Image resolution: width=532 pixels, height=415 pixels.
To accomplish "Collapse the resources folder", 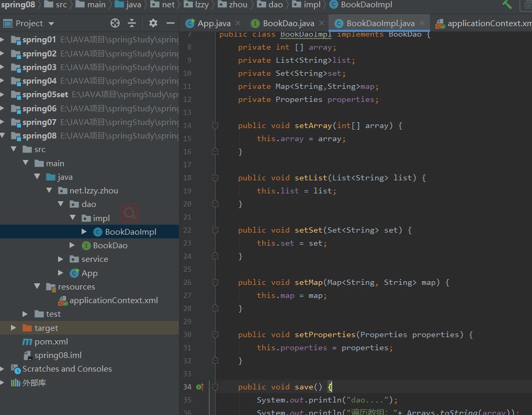I will click(37, 286).
